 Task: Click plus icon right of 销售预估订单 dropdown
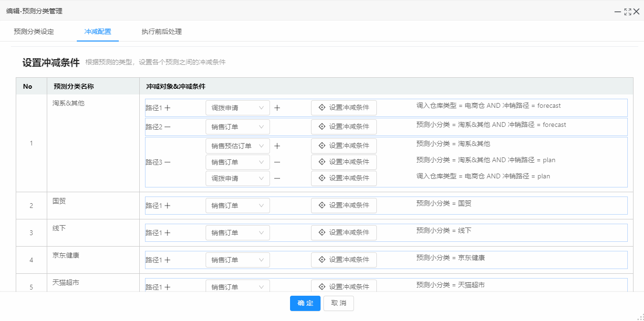277,146
